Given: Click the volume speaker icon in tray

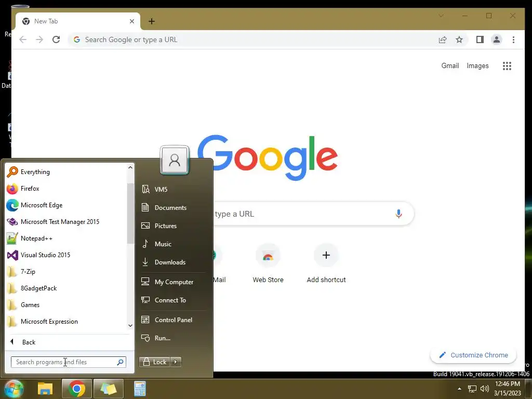Looking at the screenshot, I should tap(485, 389).
